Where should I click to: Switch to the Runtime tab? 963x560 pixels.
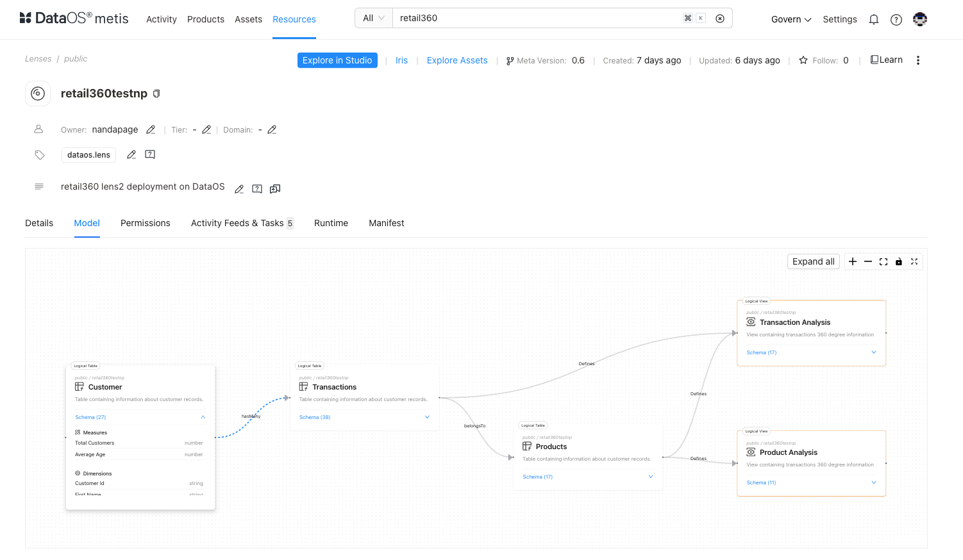(331, 223)
